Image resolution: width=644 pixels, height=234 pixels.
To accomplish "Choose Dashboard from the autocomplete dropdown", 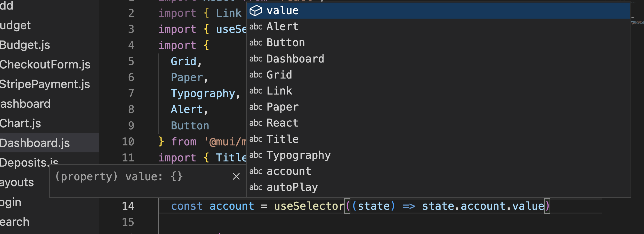I will (x=295, y=59).
